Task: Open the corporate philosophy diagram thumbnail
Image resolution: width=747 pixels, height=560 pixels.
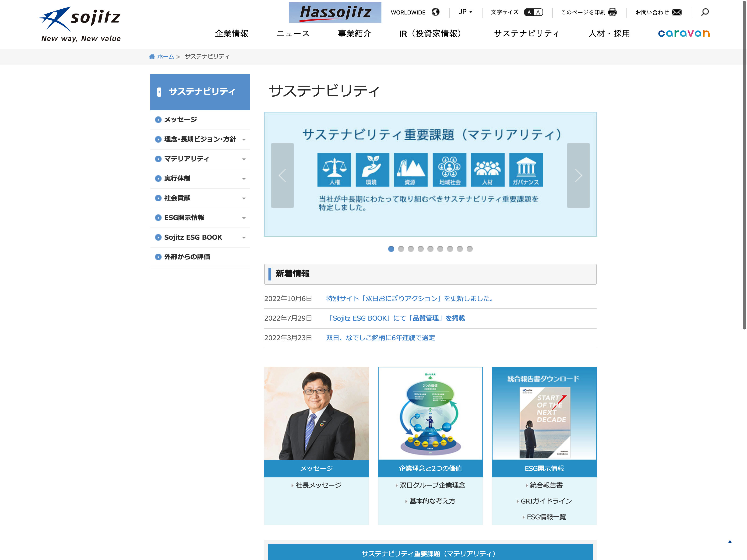Action: [430, 413]
